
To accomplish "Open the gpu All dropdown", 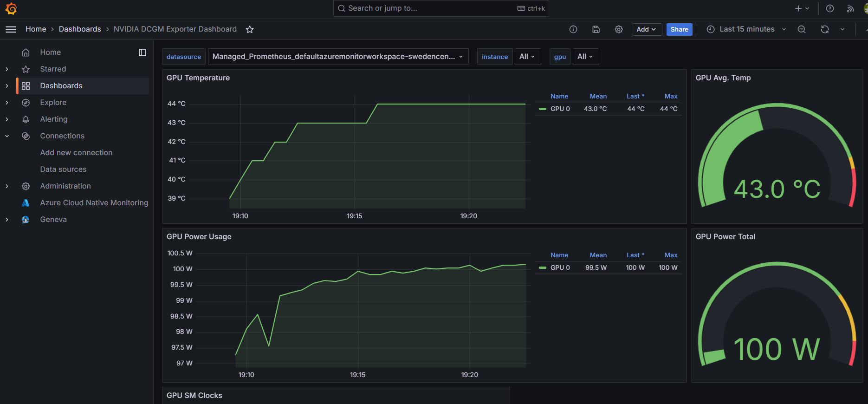I will [x=586, y=57].
